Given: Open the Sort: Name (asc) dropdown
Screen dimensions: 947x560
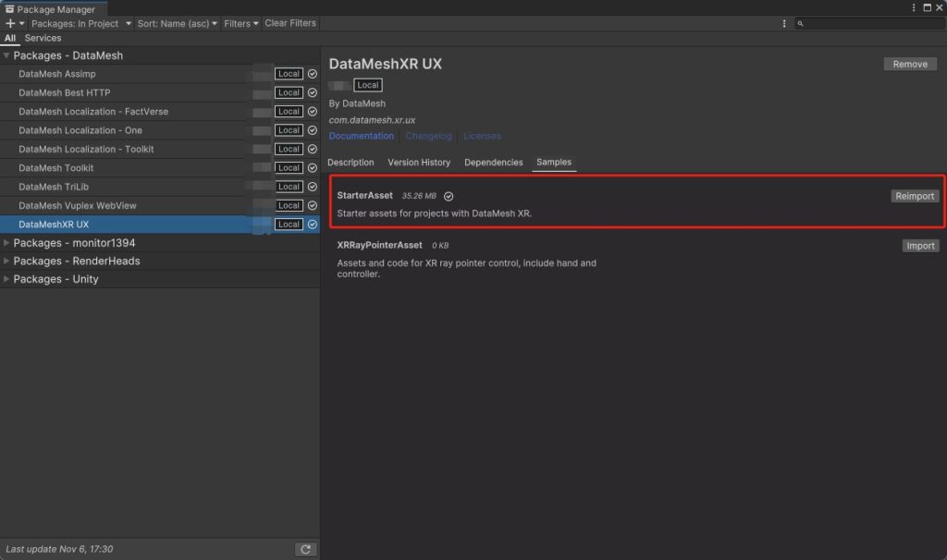Looking at the screenshot, I should pyautogui.click(x=178, y=23).
